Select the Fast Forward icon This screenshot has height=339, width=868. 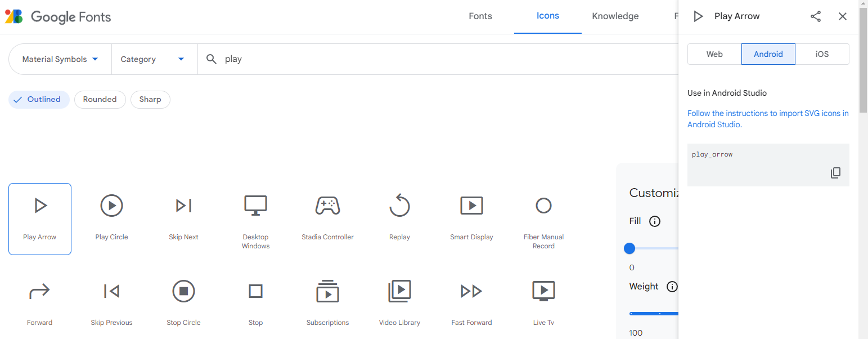(x=471, y=304)
